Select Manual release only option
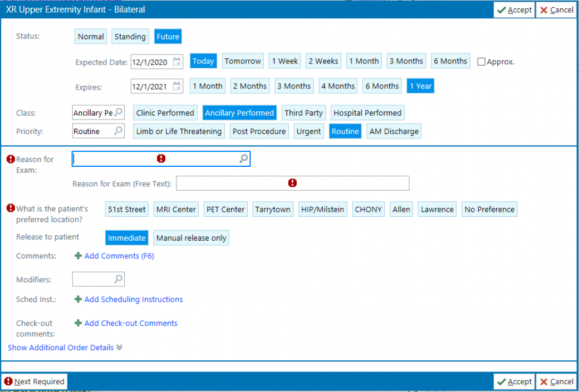 point(191,238)
